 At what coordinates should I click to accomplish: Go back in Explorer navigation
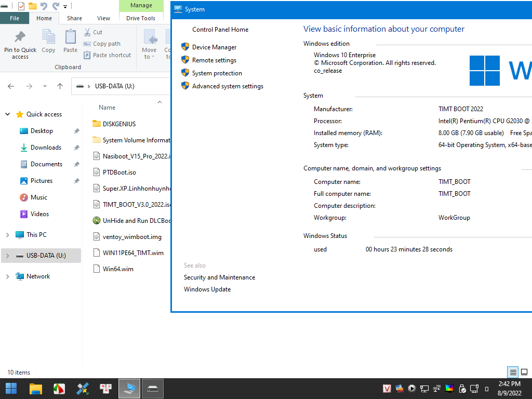click(x=11, y=86)
